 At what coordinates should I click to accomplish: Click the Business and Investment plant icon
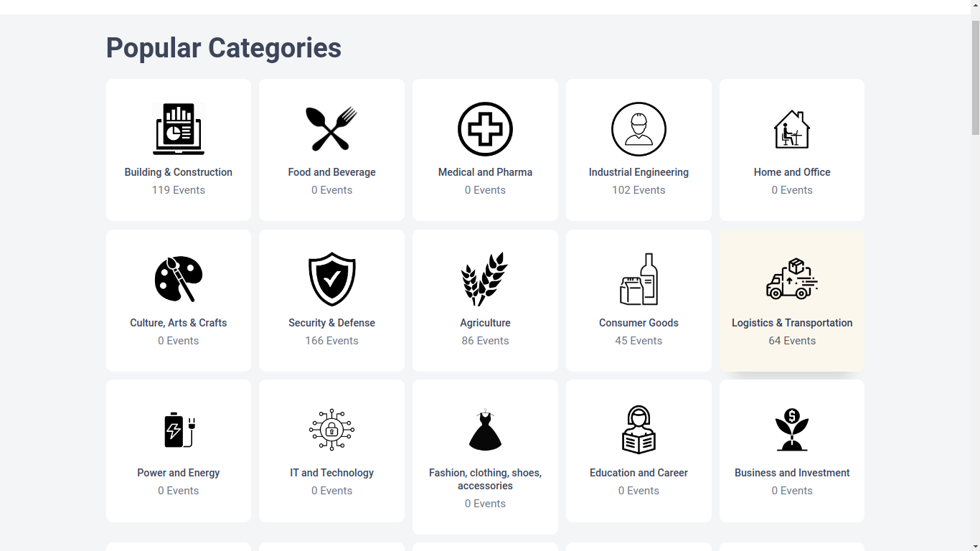pos(792,430)
